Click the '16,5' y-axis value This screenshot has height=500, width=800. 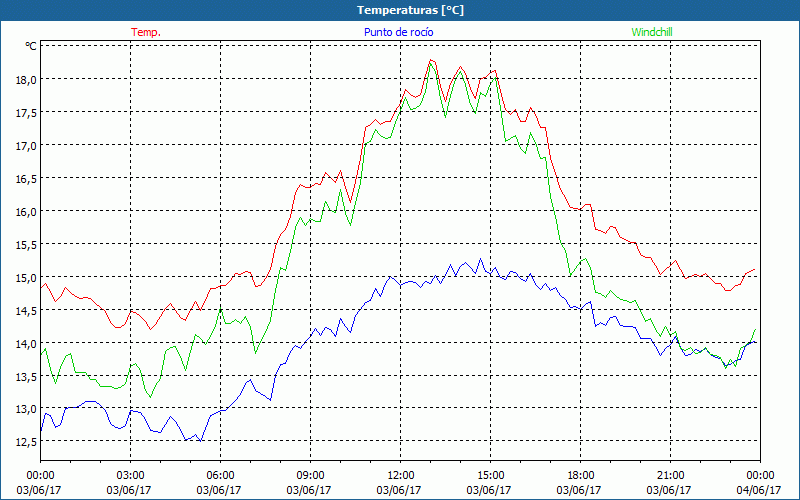pos(26,179)
